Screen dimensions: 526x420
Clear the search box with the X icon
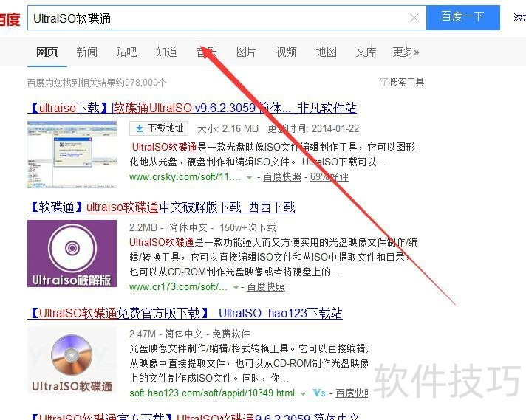tap(414, 18)
